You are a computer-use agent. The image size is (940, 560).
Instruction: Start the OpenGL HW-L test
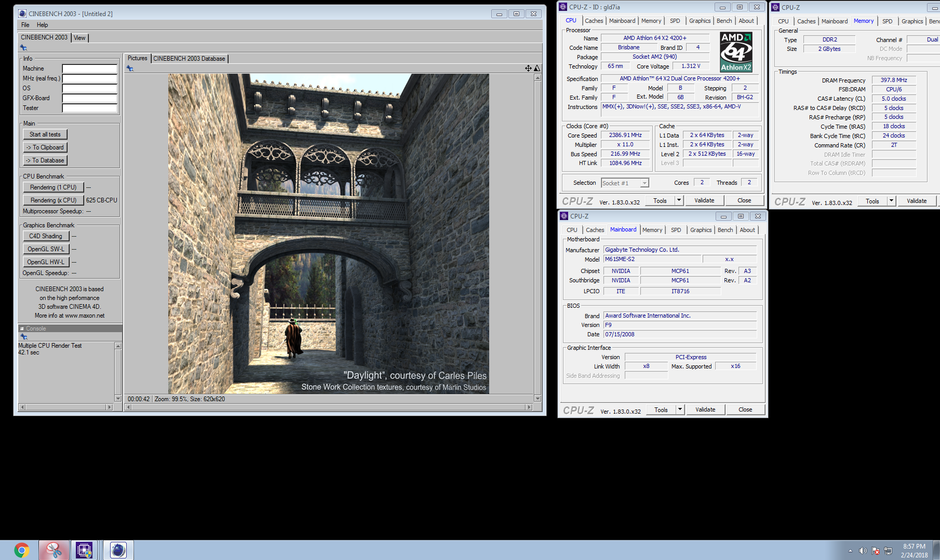(x=46, y=262)
